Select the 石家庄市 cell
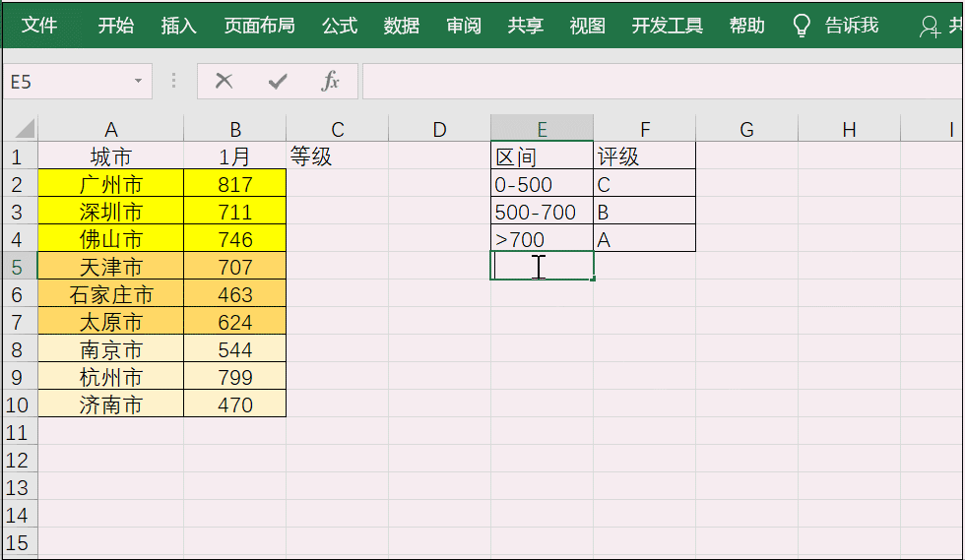Image resolution: width=965 pixels, height=560 pixels. (110, 294)
